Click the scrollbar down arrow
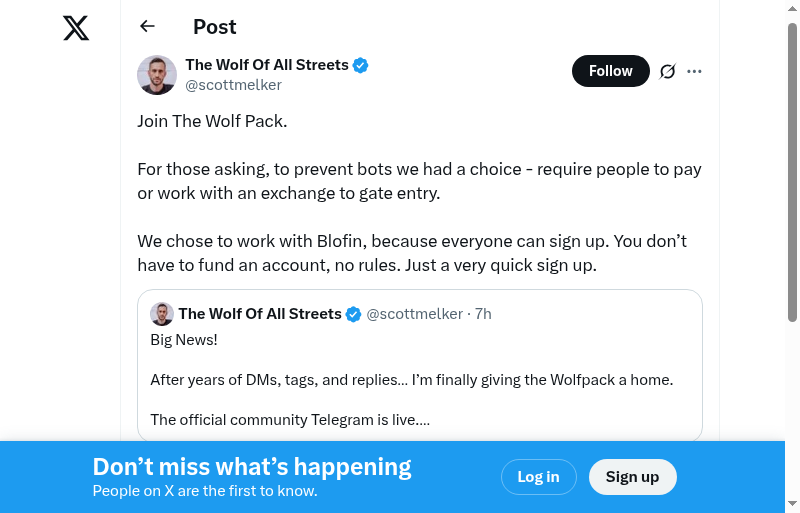This screenshot has height=513, width=800. point(793,504)
